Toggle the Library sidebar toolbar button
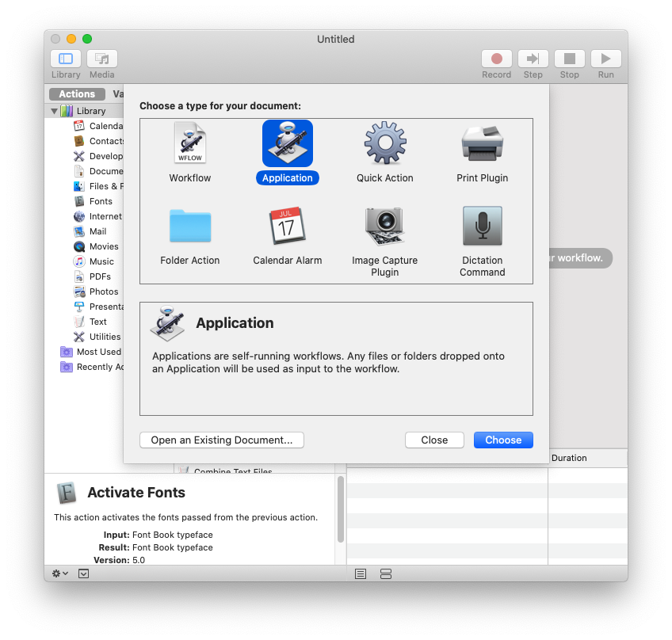This screenshot has width=672, height=640. pos(66,59)
